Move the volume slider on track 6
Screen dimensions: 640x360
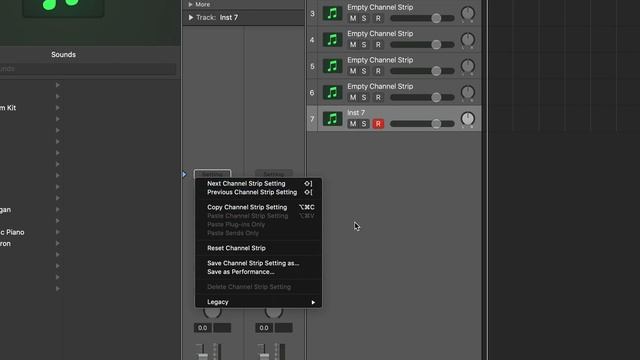pyautogui.click(x=436, y=98)
